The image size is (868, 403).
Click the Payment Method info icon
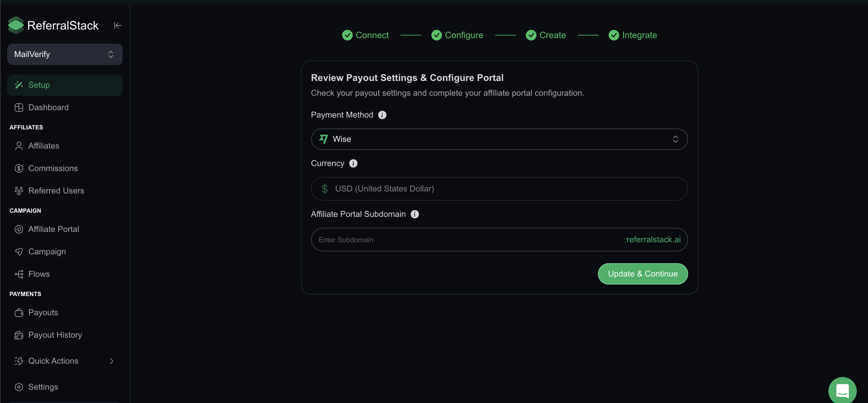(x=382, y=115)
